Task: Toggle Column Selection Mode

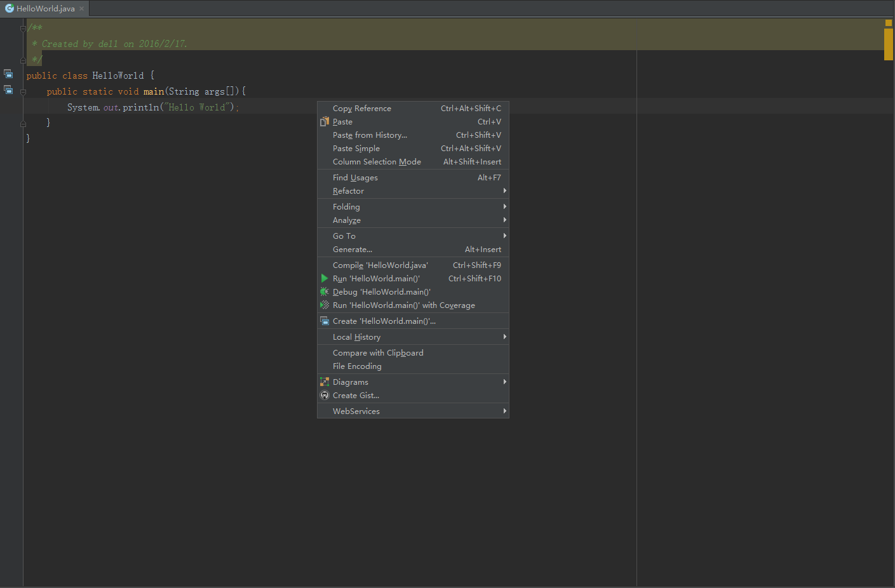Action: pos(413,161)
